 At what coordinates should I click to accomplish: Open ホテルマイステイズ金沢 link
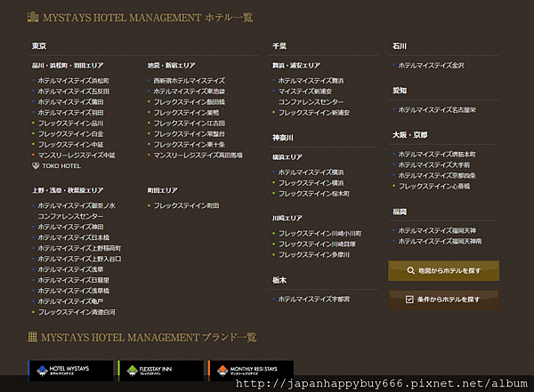[431, 66]
